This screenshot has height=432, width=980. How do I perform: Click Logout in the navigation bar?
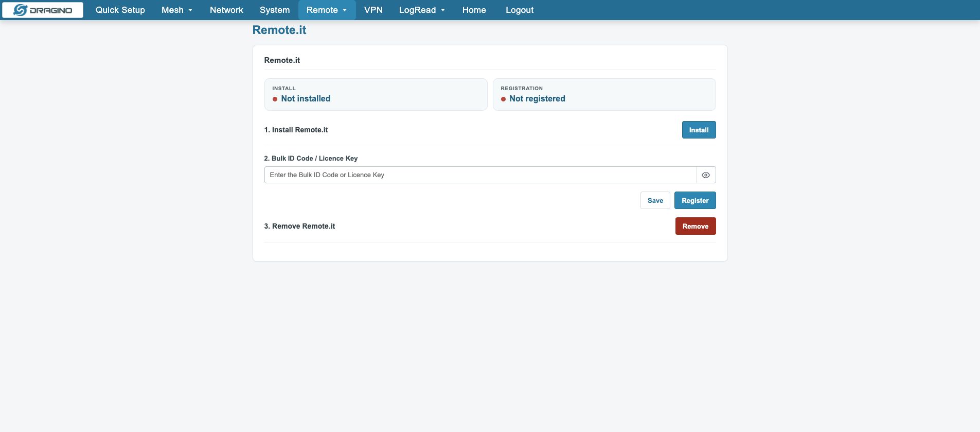click(x=520, y=10)
